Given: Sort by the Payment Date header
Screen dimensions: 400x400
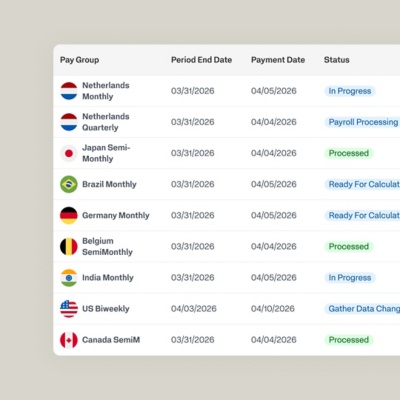Looking at the screenshot, I should (x=278, y=60).
